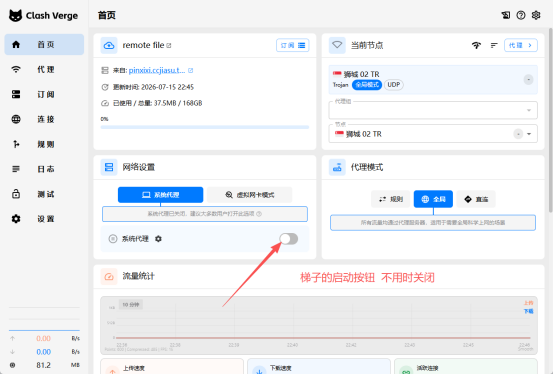Click the UDP badge

tap(394, 85)
